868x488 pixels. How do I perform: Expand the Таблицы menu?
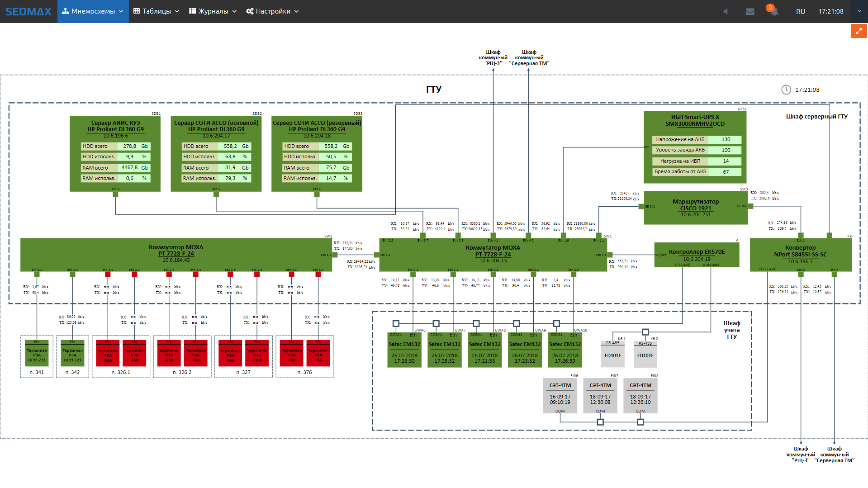pyautogui.click(x=156, y=11)
